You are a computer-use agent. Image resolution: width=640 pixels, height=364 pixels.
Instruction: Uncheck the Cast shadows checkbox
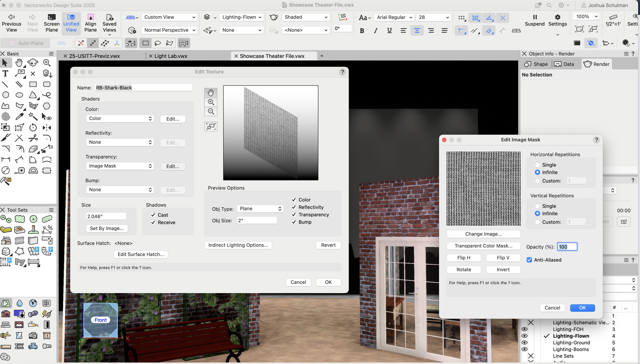pyautogui.click(x=153, y=215)
